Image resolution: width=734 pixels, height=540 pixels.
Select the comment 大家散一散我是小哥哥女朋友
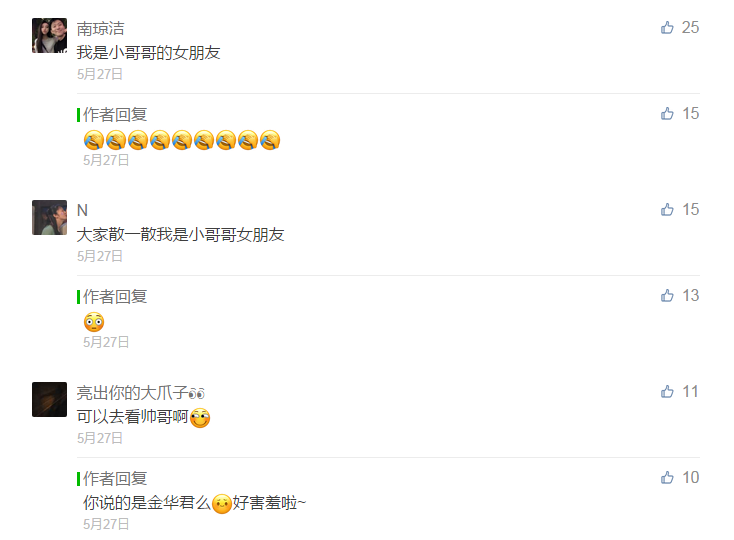180,234
